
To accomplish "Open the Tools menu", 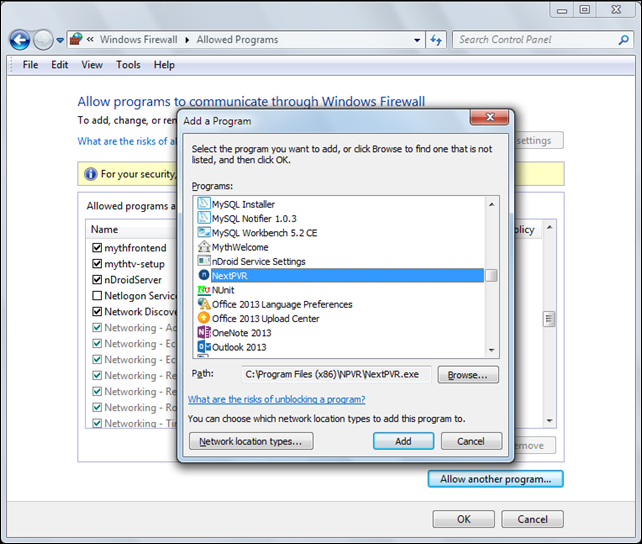I will pos(128,65).
